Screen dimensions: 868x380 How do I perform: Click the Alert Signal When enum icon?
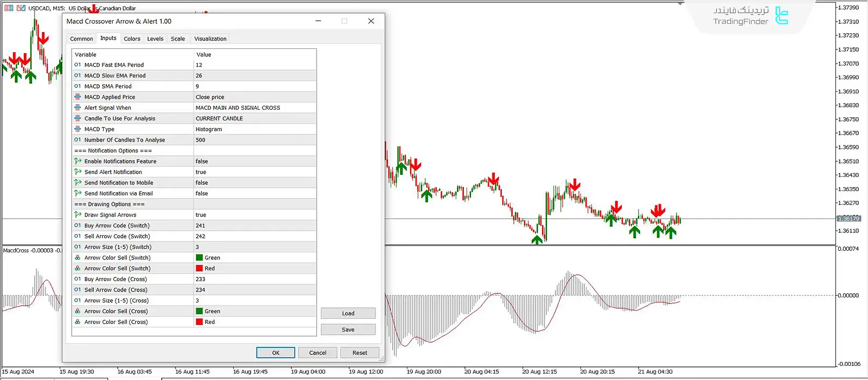point(78,107)
